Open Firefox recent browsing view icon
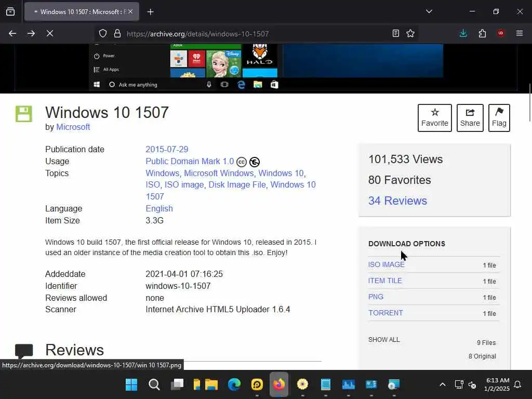Screen dimensions: 532x399 [x=10, y=12]
